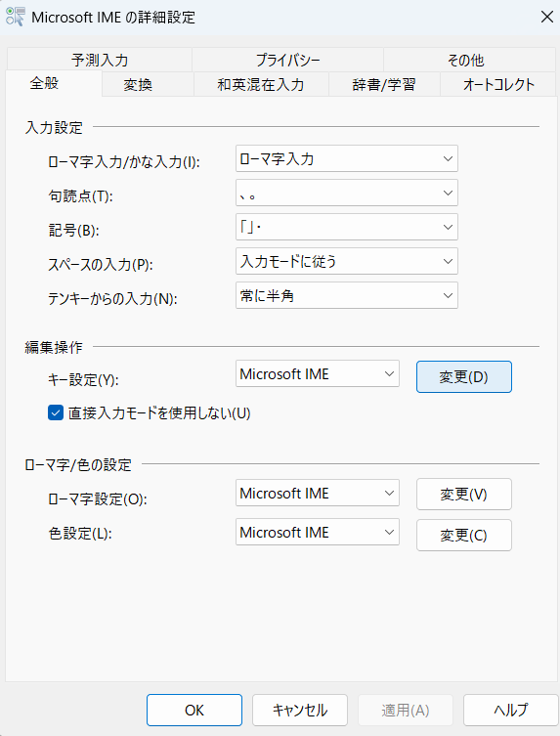Open the キー設定 dropdown
This screenshot has height=736, width=560.
[x=318, y=373]
